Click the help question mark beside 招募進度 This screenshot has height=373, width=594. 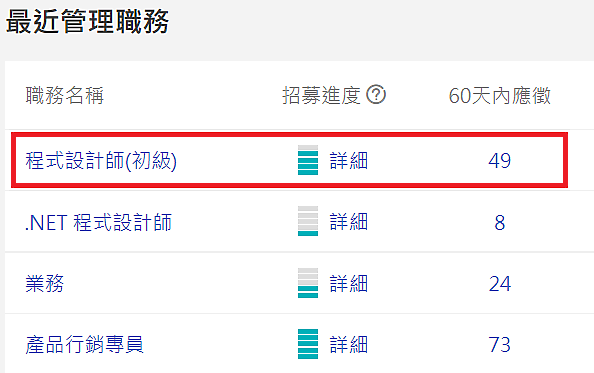click(376, 95)
